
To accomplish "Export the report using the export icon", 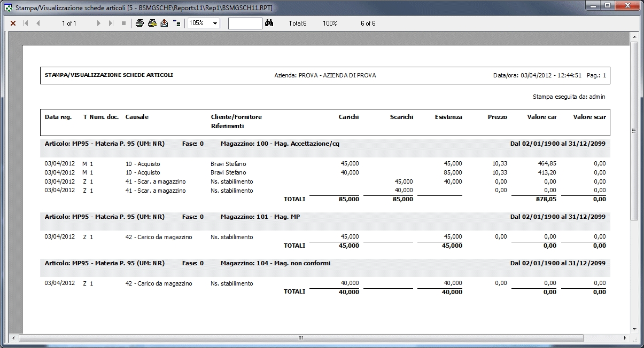I will (x=164, y=23).
